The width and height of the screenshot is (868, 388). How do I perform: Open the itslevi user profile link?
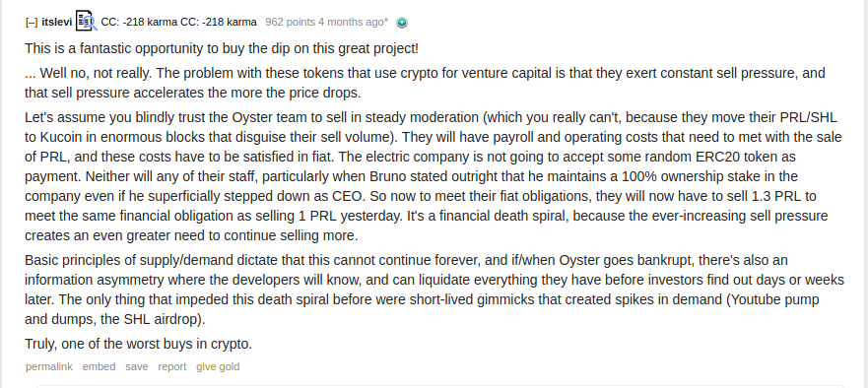pos(56,22)
